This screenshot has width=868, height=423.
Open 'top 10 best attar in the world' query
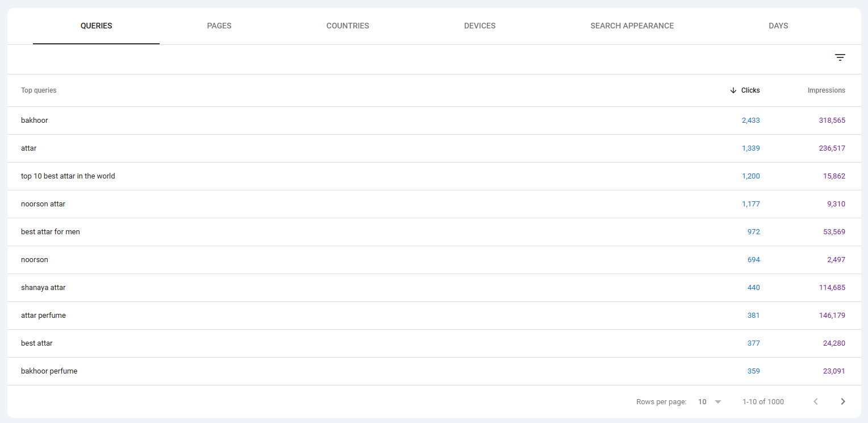[68, 176]
